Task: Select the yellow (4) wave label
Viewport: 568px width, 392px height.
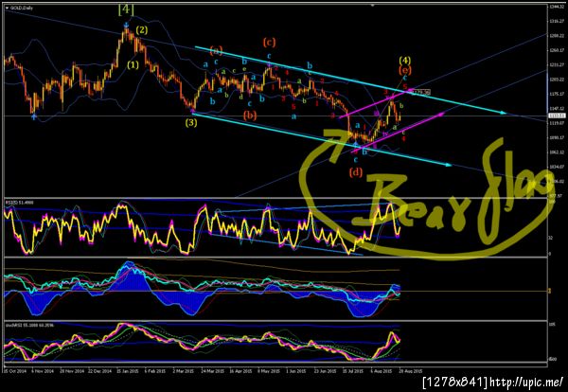Action: [404, 61]
